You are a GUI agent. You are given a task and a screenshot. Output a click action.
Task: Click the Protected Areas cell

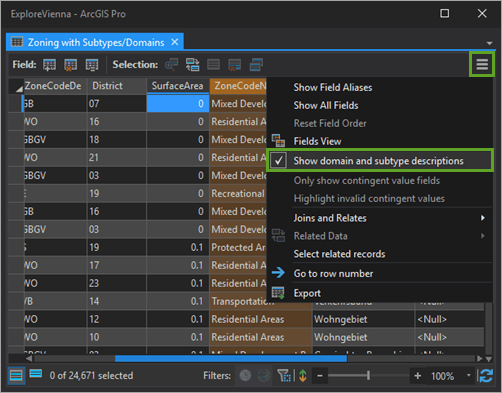pos(238,247)
